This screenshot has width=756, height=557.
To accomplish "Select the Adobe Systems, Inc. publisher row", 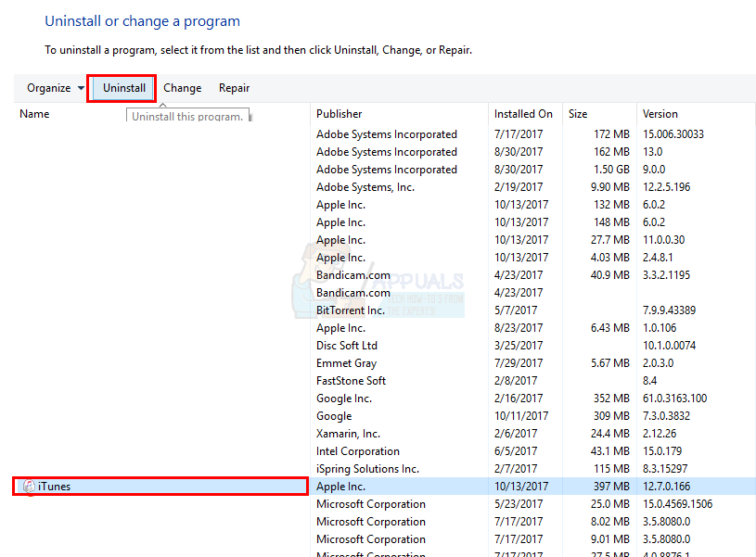I will click(365, 187).
